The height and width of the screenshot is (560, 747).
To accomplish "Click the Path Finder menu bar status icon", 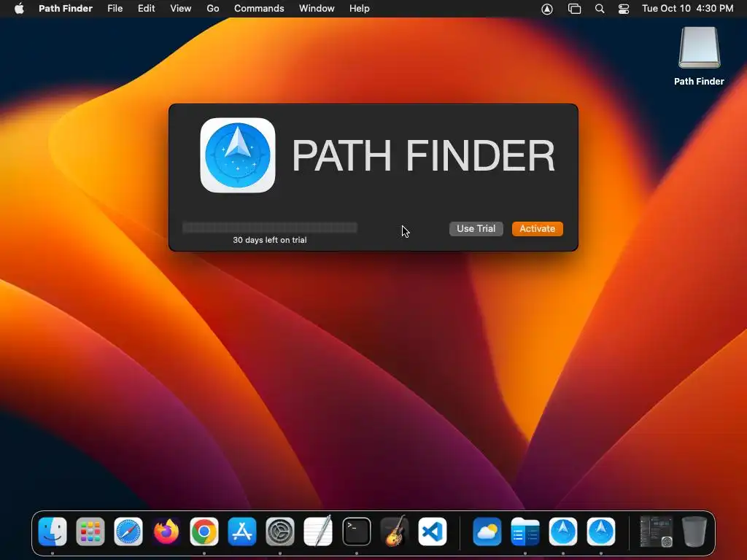I will [547, 9].
